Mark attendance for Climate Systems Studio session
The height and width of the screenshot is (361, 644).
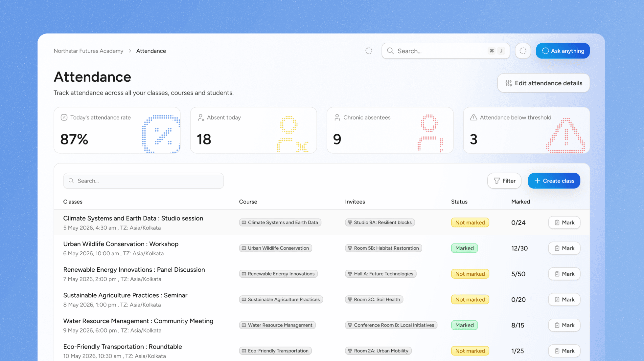coord(564,223)
